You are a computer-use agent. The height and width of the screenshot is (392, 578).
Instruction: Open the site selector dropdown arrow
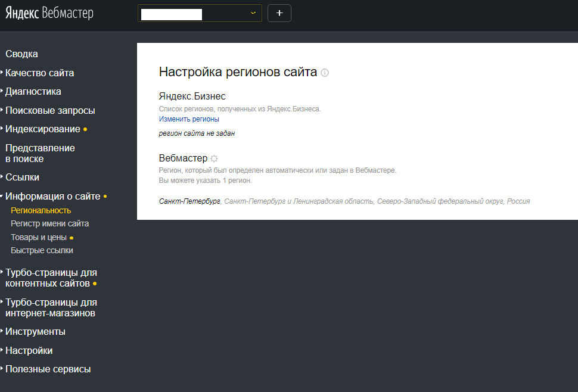(x=253, y=13)
